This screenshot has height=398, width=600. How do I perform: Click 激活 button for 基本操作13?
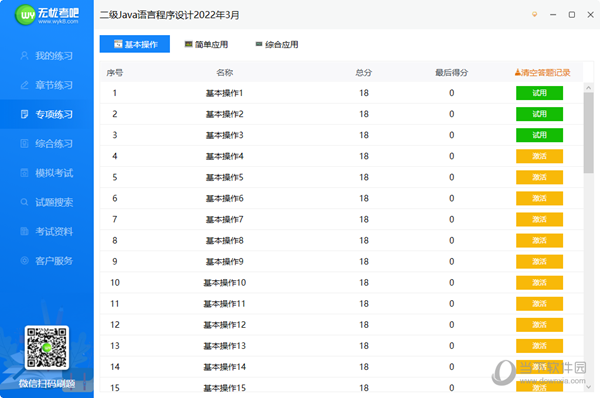coord(539,346)
